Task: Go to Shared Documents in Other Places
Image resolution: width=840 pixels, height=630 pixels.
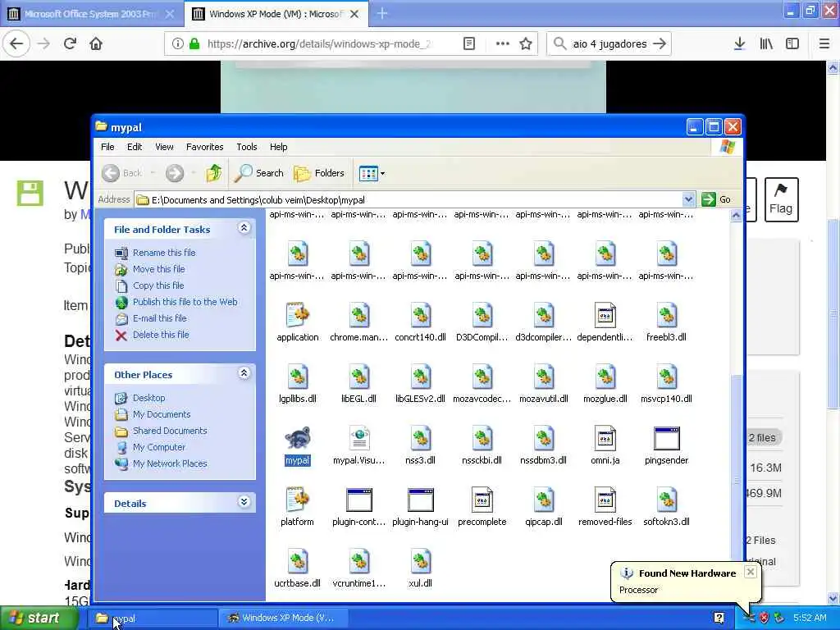Action: pyautogui.click(x=170, y=431)
